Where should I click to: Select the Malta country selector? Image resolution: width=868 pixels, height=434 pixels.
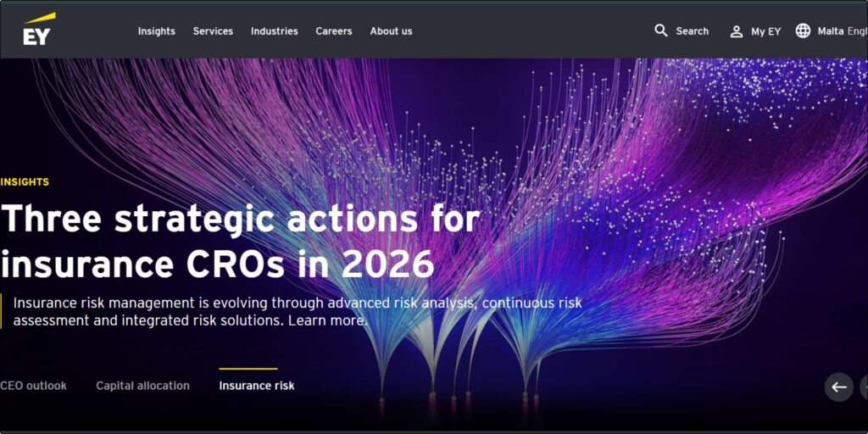(x=831, y=31)
